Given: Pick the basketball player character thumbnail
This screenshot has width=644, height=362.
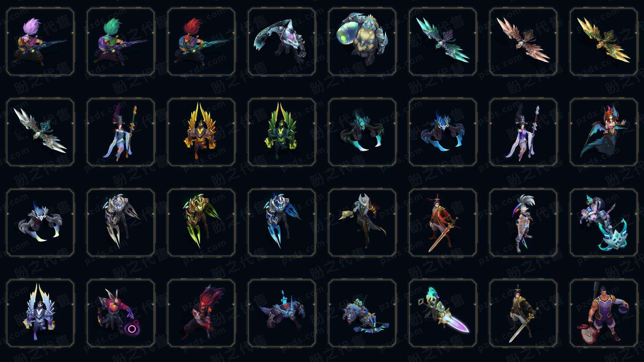Looking at the screenshot, I should point(604,313).
